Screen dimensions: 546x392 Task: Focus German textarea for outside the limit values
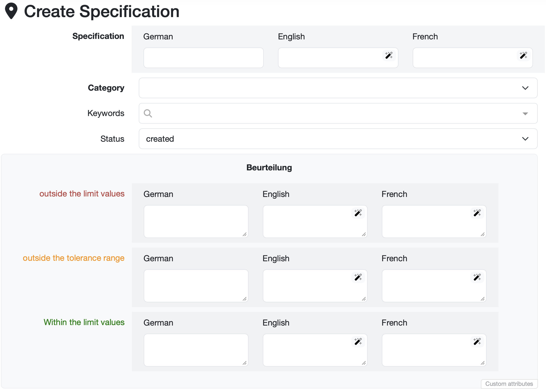(x=196, y=221)
